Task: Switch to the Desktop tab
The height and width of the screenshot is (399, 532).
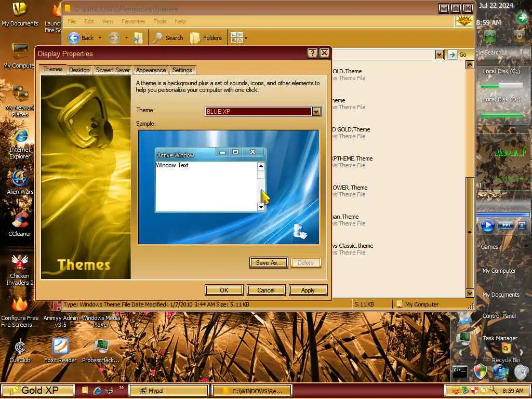Action: (x=79, y=70)
